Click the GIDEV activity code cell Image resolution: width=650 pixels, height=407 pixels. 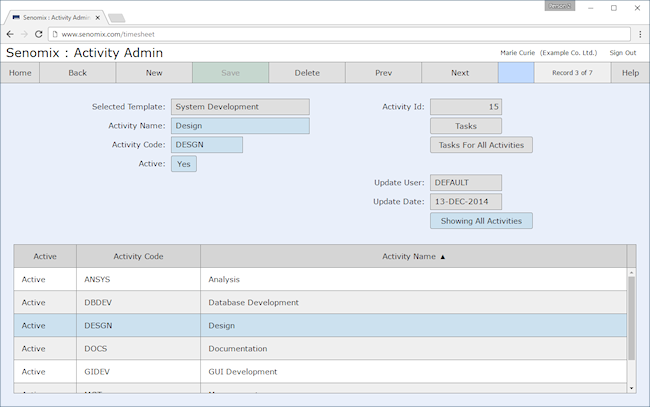click(138, 372)
